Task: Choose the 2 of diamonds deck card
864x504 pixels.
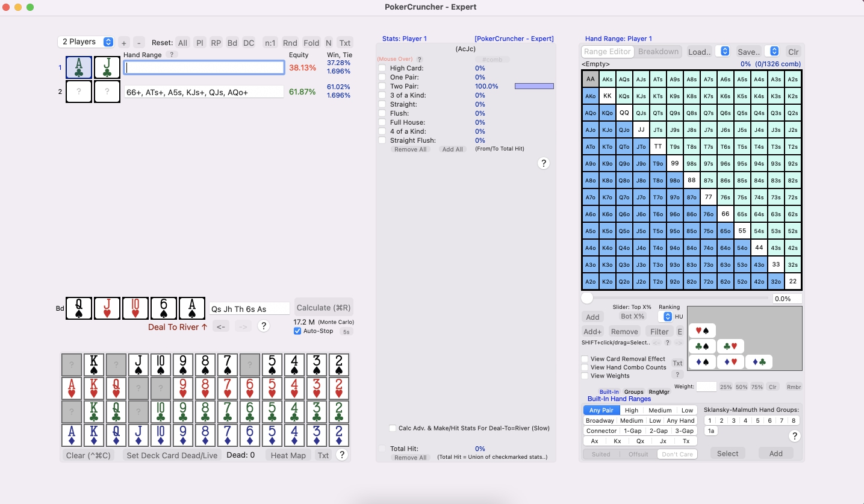Action: 339,435
